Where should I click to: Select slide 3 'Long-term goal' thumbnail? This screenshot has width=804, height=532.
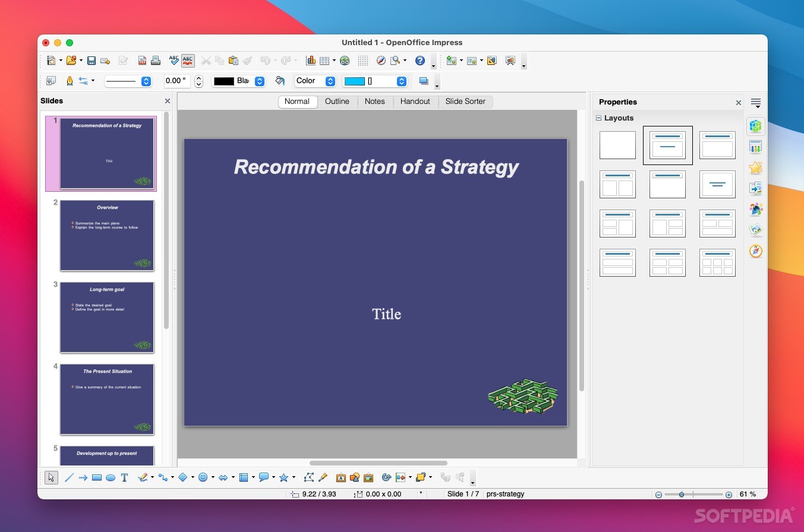pyautogui.click(x=107, y=317)
